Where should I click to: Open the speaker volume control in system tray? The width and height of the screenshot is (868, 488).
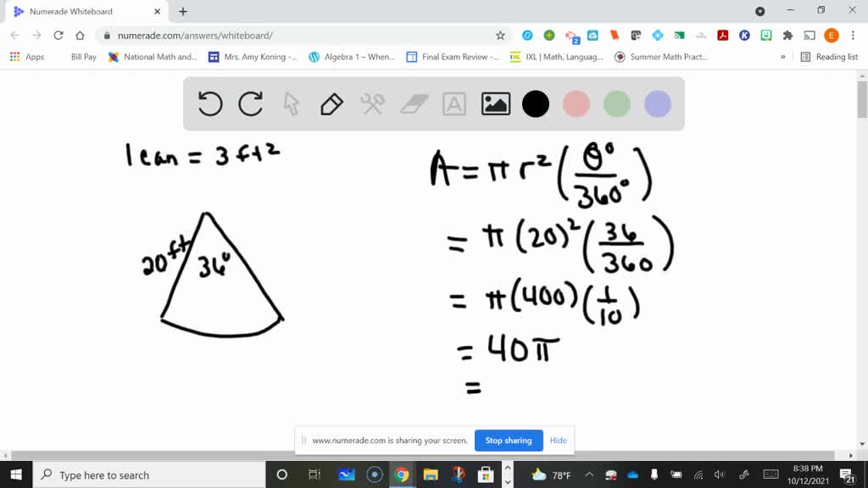(719, 474)
